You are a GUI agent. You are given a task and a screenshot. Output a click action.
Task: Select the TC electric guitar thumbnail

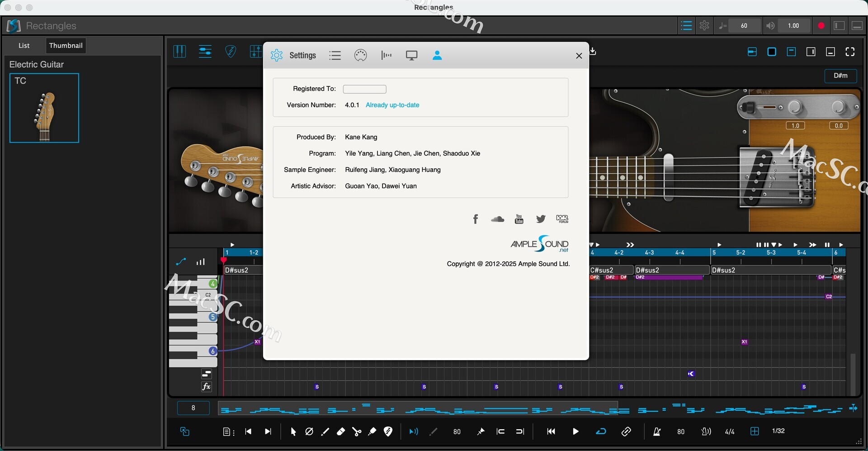tap(44, 108)
